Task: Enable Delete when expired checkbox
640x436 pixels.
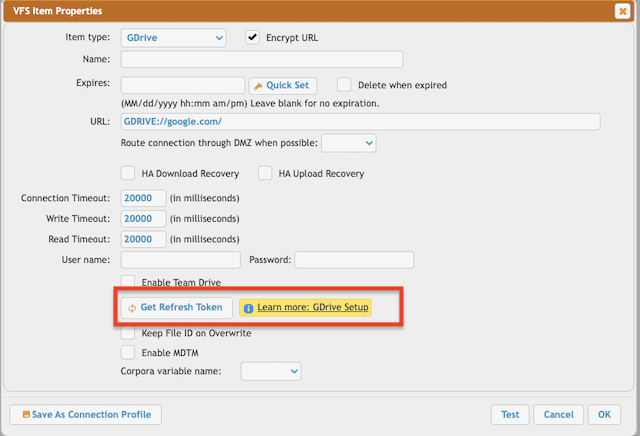Action: (344, 85)
